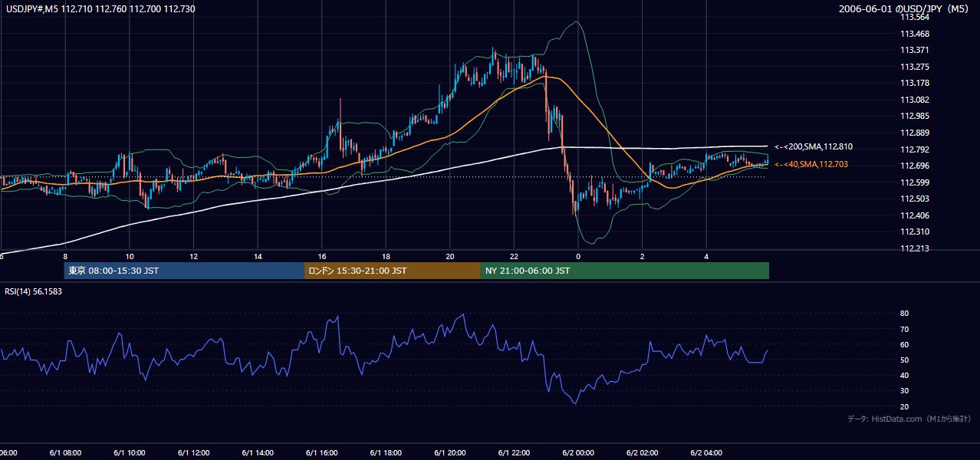Viewport: 980px width, 460px height.
Task: Click the 6/1 18:00 date label
Action: click(386, 452)
